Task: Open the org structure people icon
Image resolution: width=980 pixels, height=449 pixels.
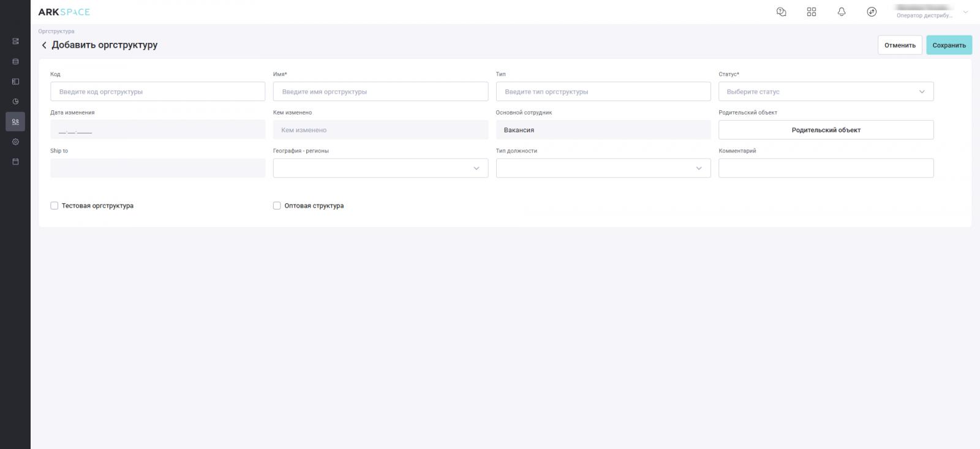Action: (x=15, y=122)
